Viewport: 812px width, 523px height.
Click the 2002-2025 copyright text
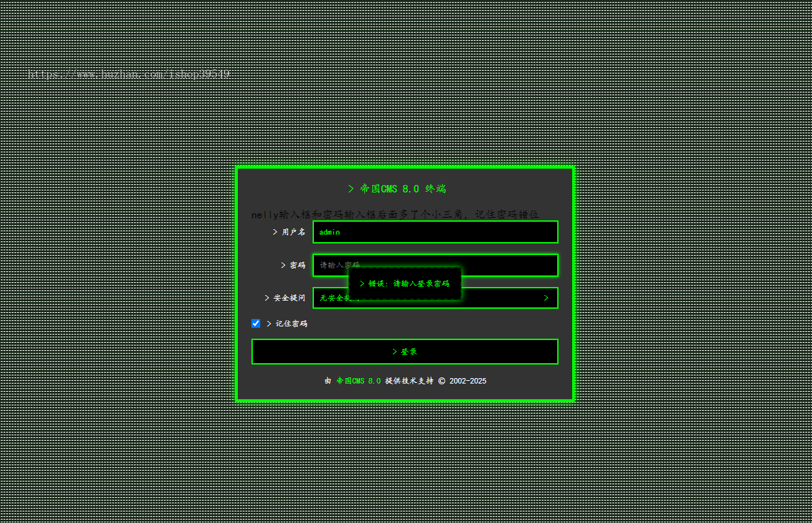(467, 381)
